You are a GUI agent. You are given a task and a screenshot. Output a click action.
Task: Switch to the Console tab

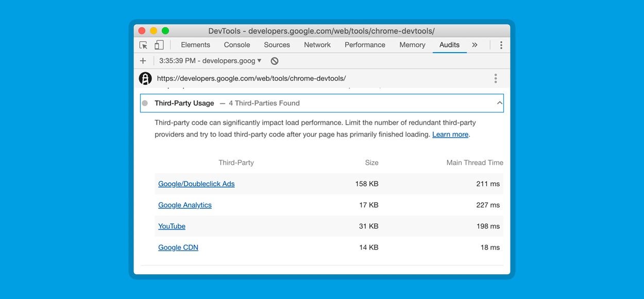(x=237, y=45)
